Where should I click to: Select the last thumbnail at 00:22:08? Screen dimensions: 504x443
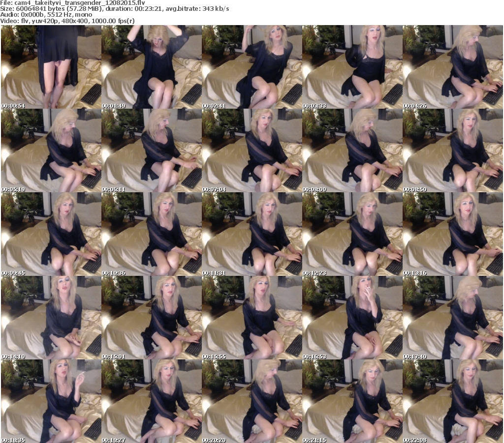[453, 401]
